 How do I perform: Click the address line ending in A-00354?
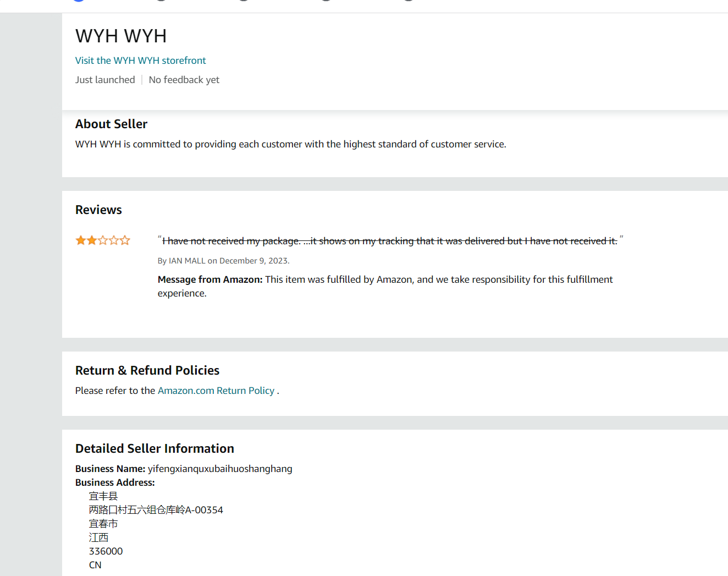pos(156,510)
